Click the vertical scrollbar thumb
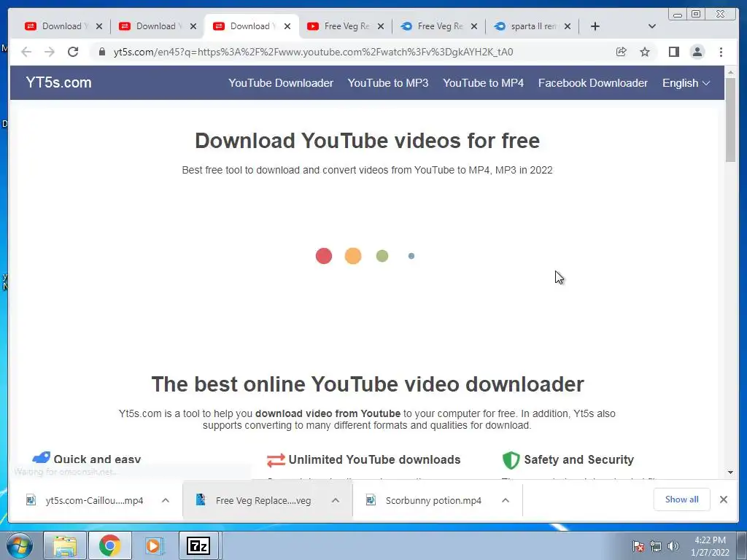This screenshot has width=747, height=560. pyautogui.click(x=730, y=120)
